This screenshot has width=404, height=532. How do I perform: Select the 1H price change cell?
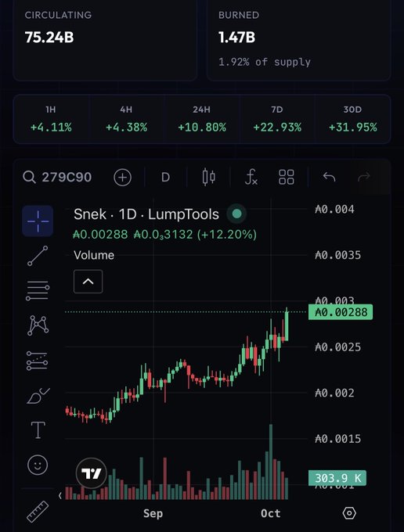point(51,119)
